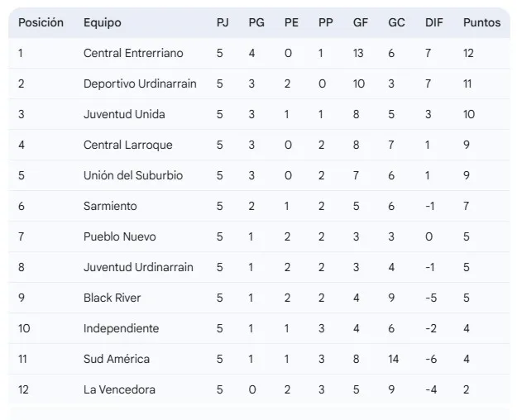Viewport: 517px width, 420px height.
Task: Select the Puntos column header
Action: click(x=481, y=23)
